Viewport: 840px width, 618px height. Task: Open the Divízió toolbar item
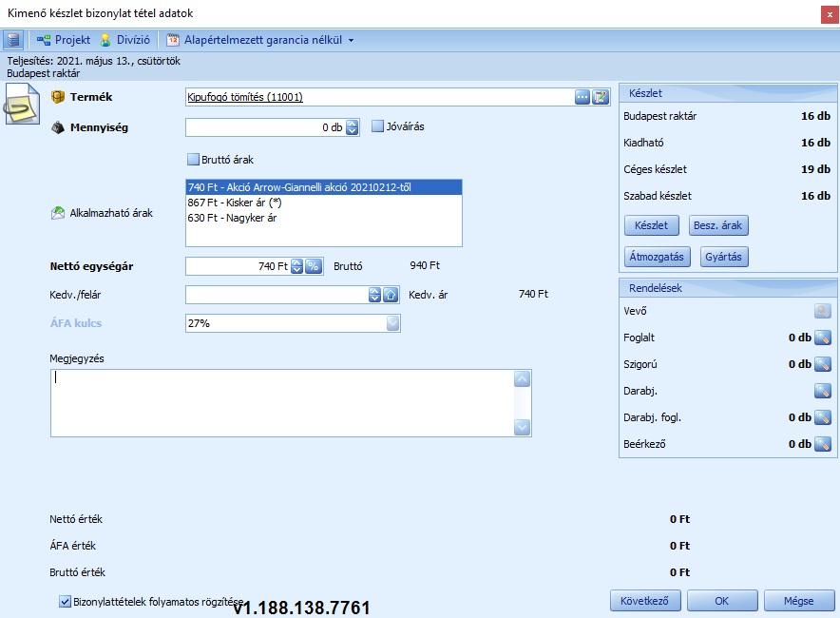pyautogui.click(x=124, y=40)
